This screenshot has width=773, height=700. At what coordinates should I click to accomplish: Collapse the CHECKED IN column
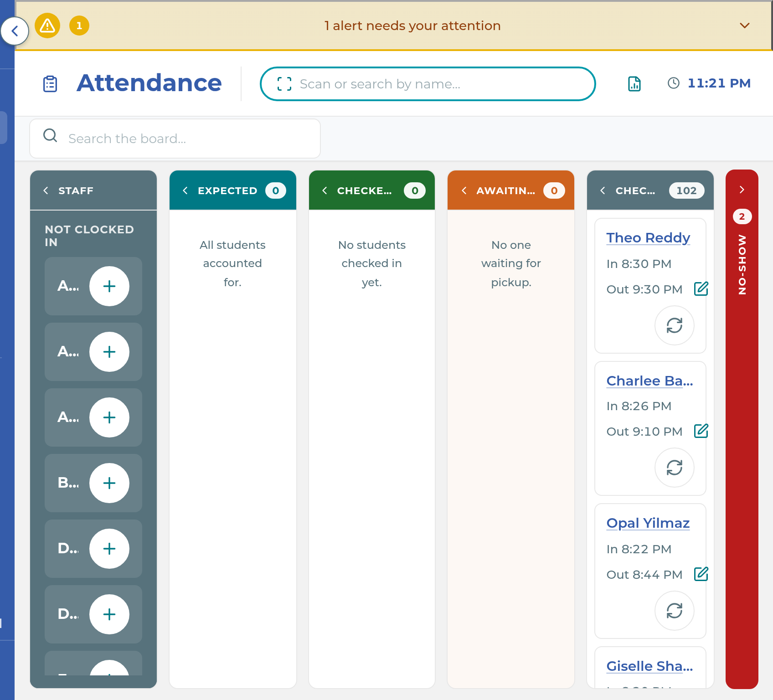pos(325,190)
